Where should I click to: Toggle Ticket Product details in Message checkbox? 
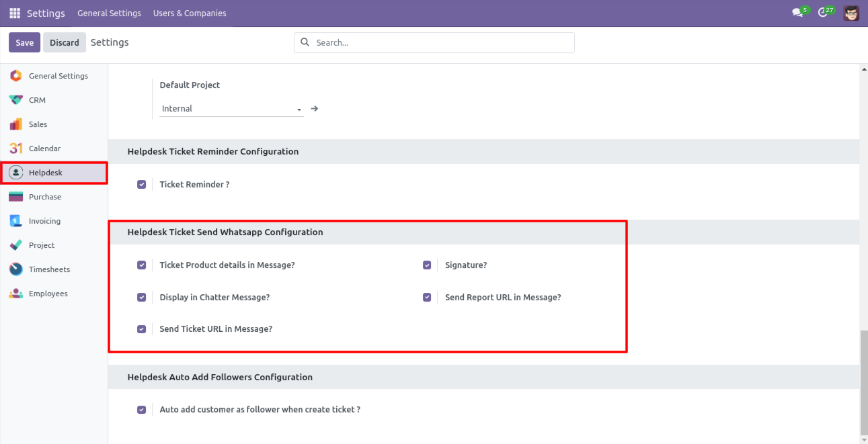(141, 265)
